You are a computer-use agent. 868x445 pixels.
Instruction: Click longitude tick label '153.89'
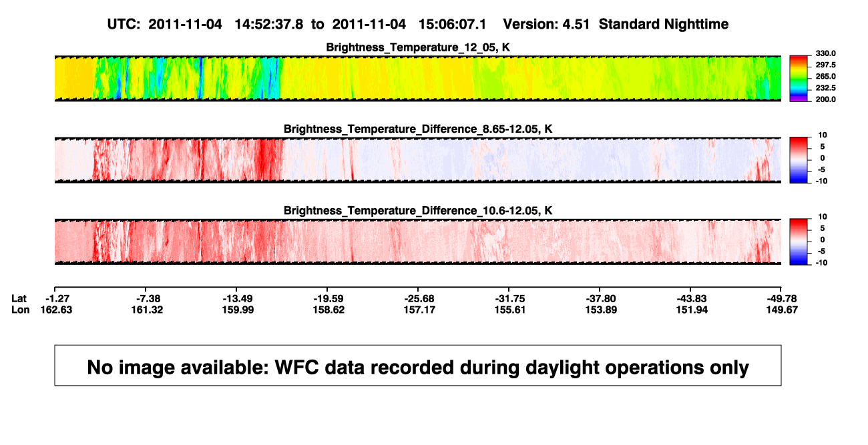[601, 310]
